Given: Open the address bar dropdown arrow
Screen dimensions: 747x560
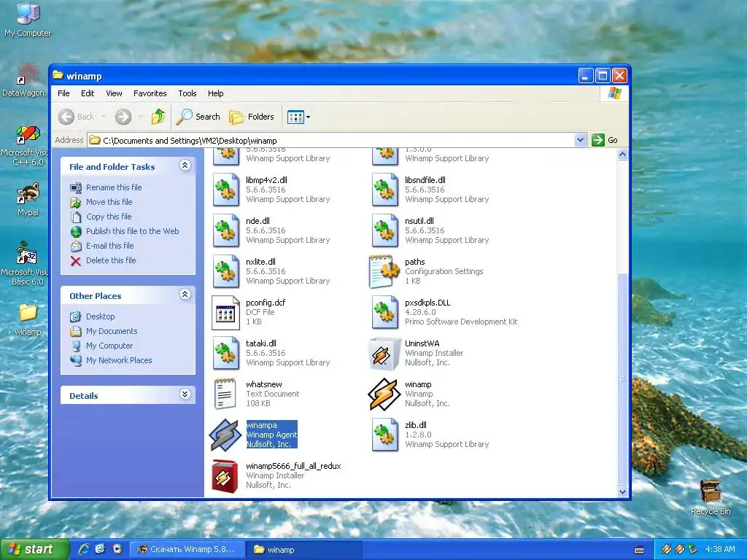Looking at the screenshot, I should [580, 140].
